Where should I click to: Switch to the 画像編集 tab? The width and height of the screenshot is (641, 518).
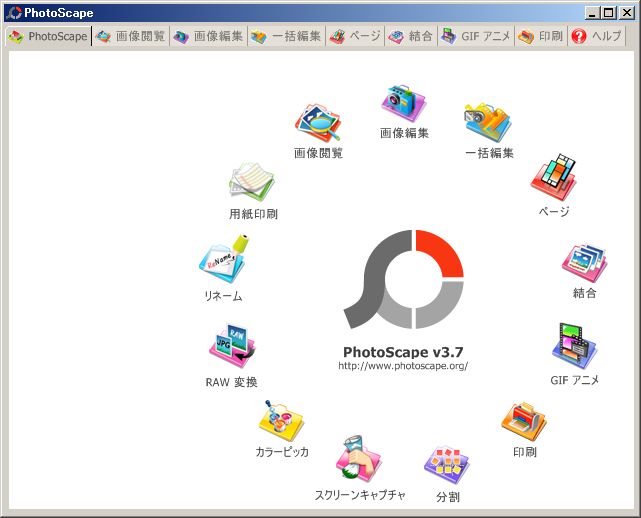208,36
